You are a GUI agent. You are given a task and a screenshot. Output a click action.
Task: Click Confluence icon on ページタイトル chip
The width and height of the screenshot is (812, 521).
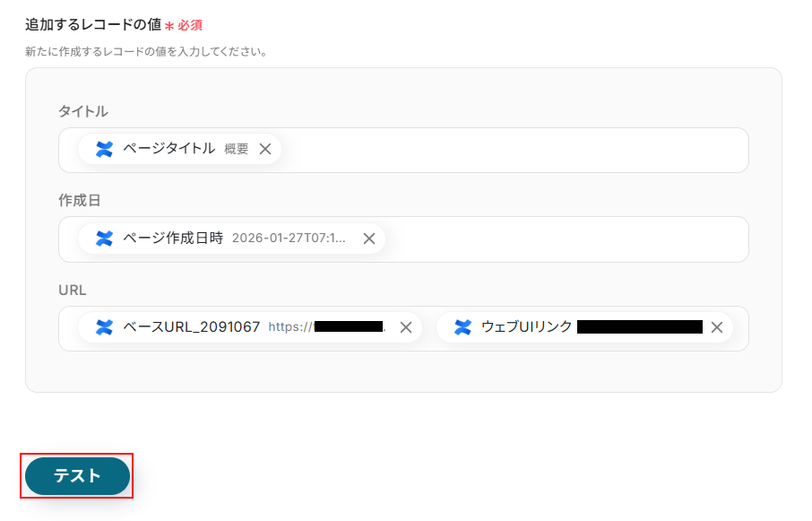click(104, 149)
